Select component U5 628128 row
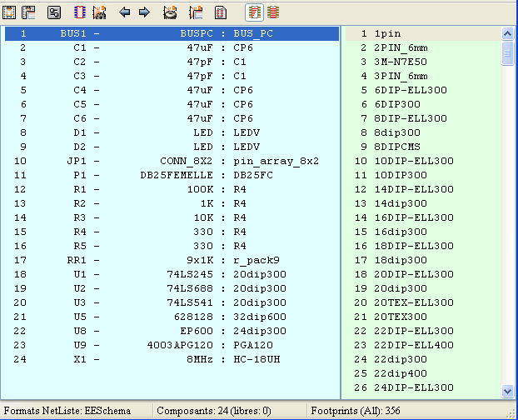518x420 pixels. [172, 317]
